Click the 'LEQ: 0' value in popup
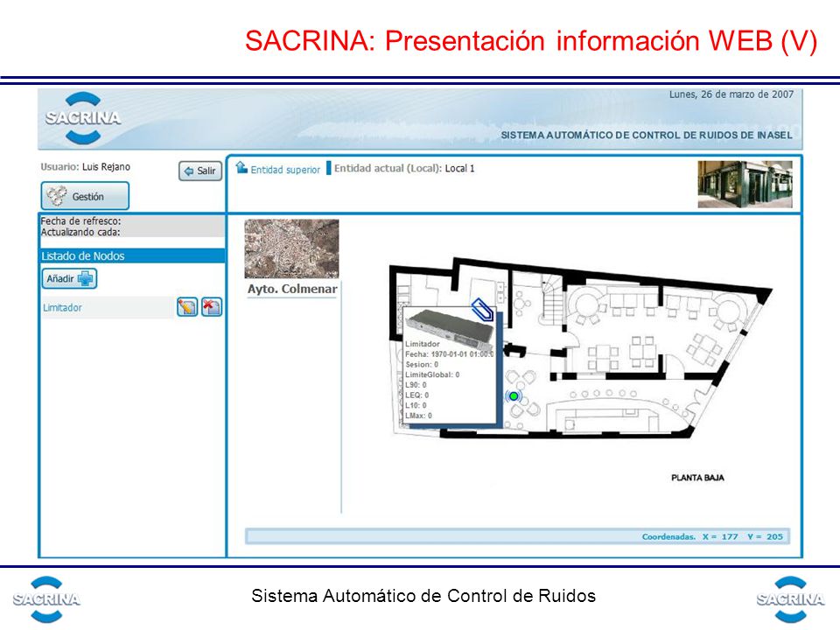840x630 pixels. (416, 395)
